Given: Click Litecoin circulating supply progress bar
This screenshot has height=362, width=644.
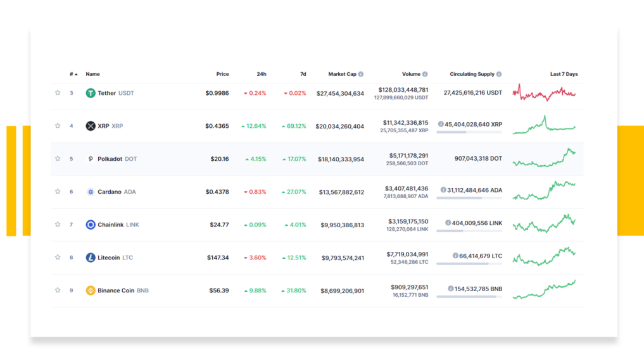Looking at the screenshot, I should pos(469,263).
